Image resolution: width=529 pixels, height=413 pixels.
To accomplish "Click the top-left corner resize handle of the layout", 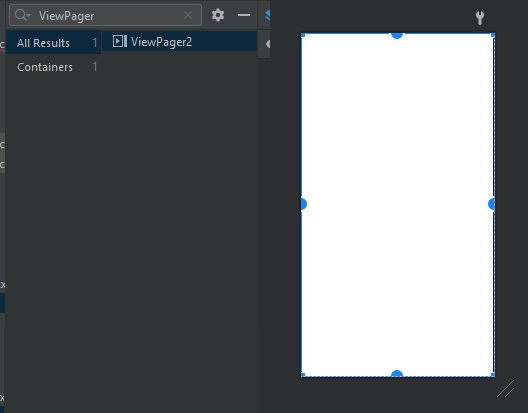I will 303,35.
